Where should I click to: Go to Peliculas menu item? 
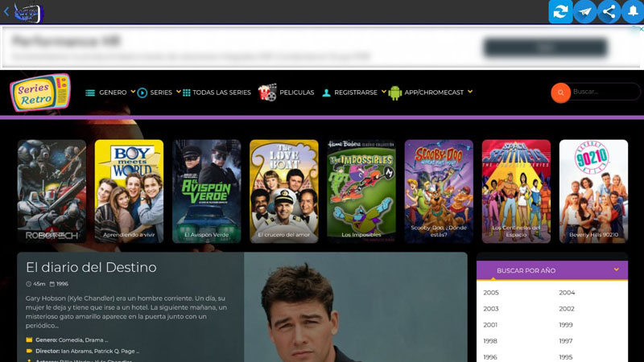click(287, 93)
